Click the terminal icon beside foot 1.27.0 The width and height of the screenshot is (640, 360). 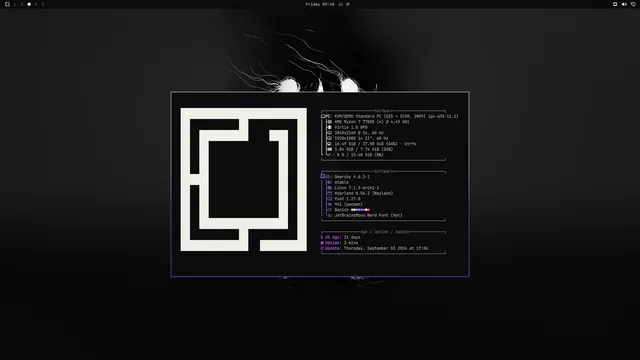[x=329, y=199]
